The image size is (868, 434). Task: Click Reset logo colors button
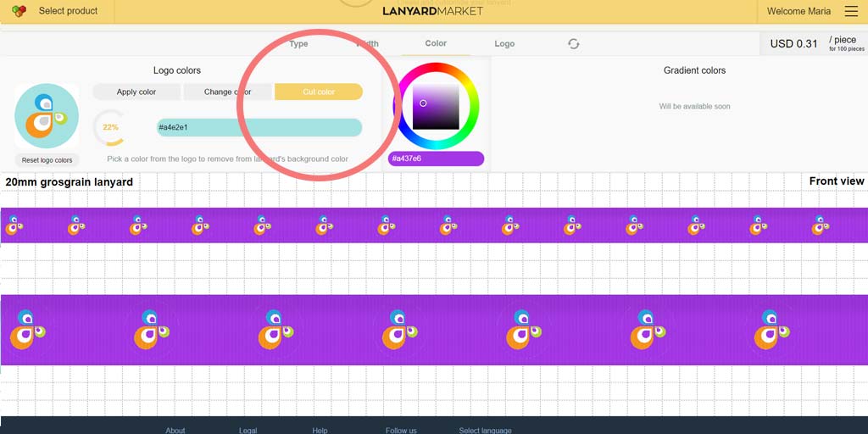point(47,160)
